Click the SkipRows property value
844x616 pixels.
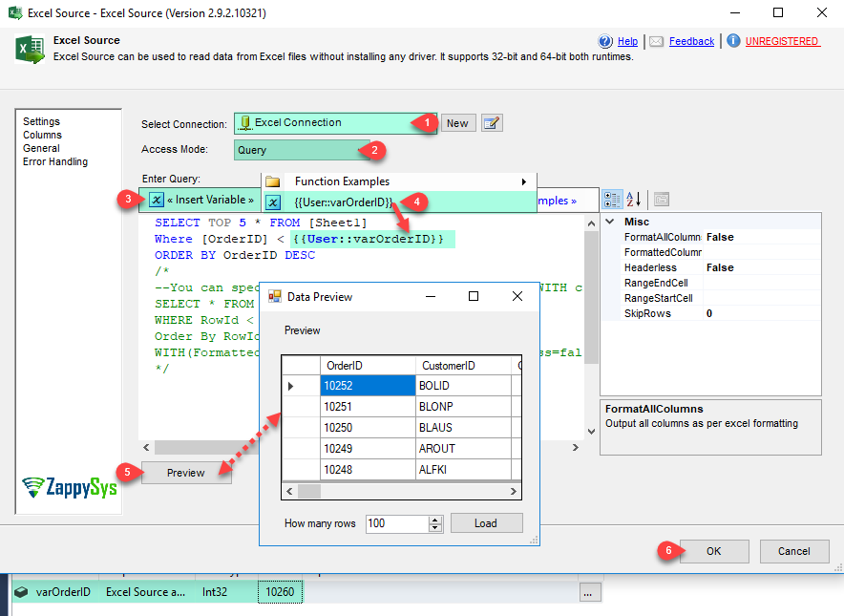click(x=761, y=313)
